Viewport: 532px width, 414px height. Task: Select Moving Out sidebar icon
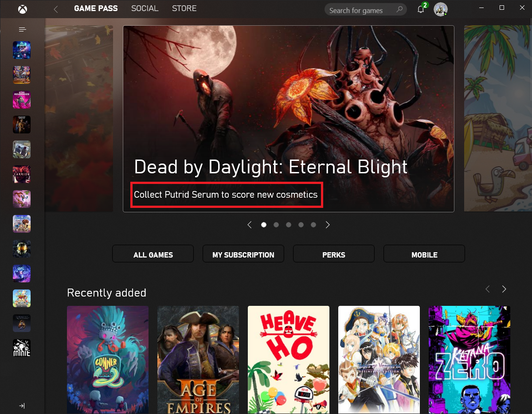click(x=22, y=299)
